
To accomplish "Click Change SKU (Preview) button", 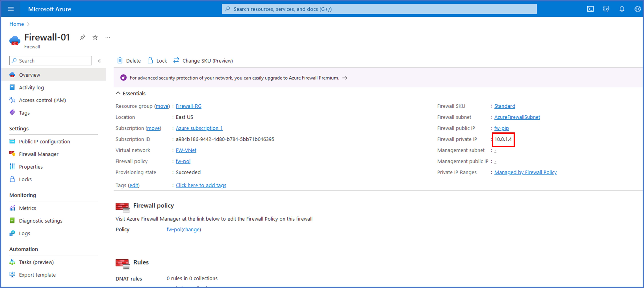I will (203, 60).
